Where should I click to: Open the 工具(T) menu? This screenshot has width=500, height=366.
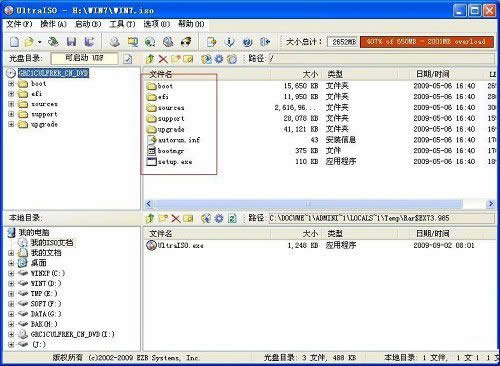tap(122, 24)
